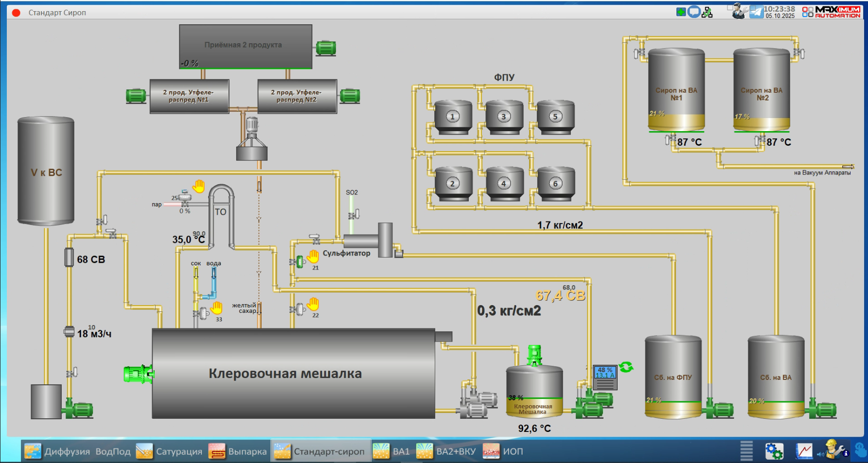Open the trend chart icon
This screenshot has width=868, height=463.
coord(804,451)
